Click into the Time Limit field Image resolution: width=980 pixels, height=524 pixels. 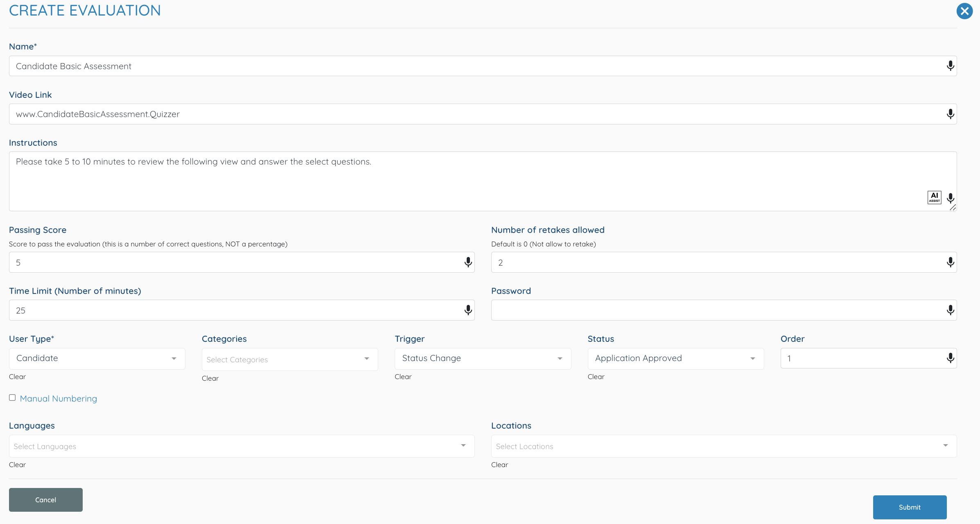coord(242,310)
